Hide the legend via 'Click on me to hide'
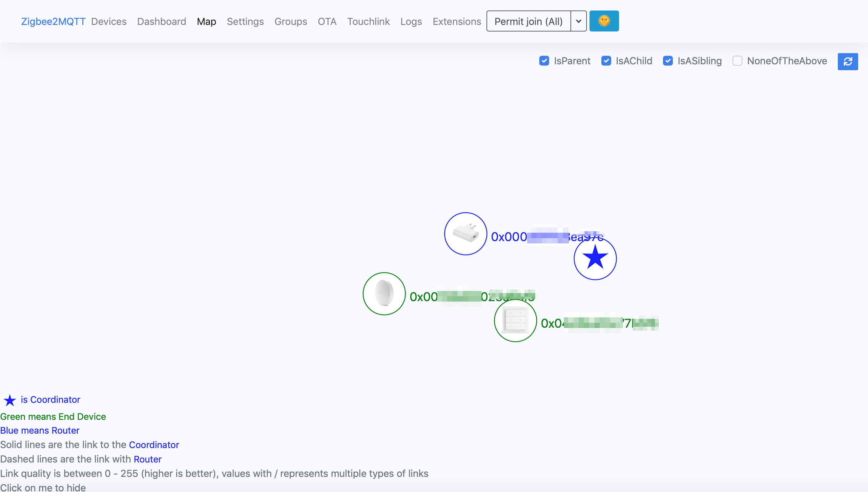Image resolution: width=868 pixels, height=492 pixels. 43,487
